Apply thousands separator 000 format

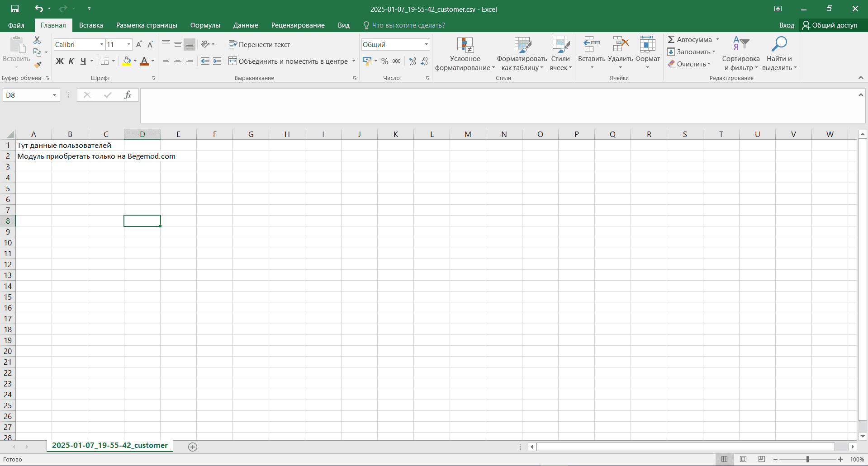coord(396,61)
